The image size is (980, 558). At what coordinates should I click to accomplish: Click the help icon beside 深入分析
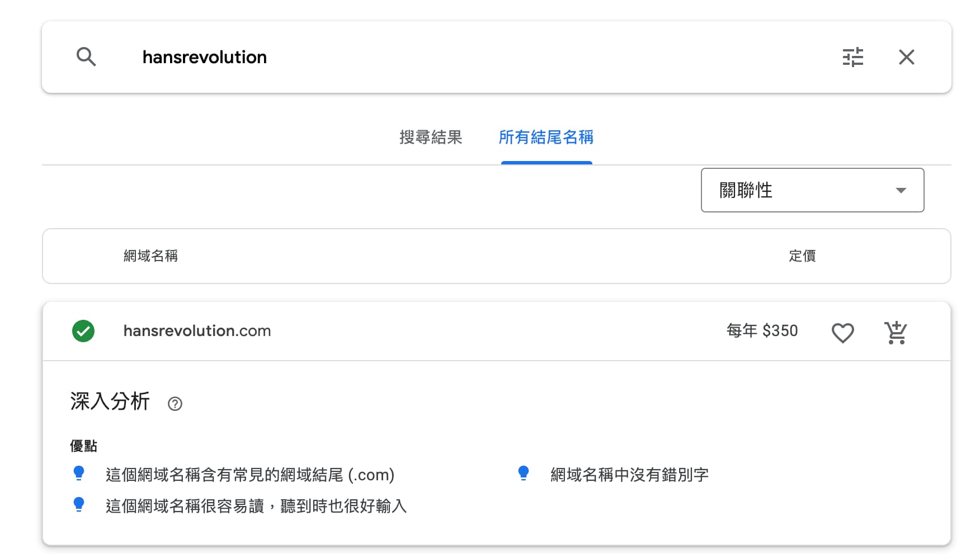[175, 404]
